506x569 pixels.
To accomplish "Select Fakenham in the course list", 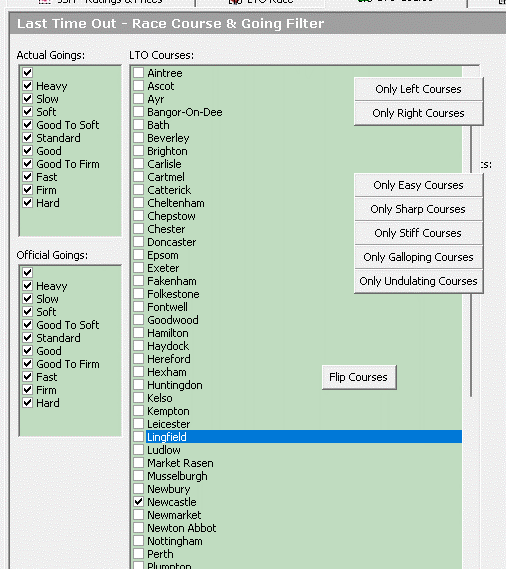I will [138, 281].
